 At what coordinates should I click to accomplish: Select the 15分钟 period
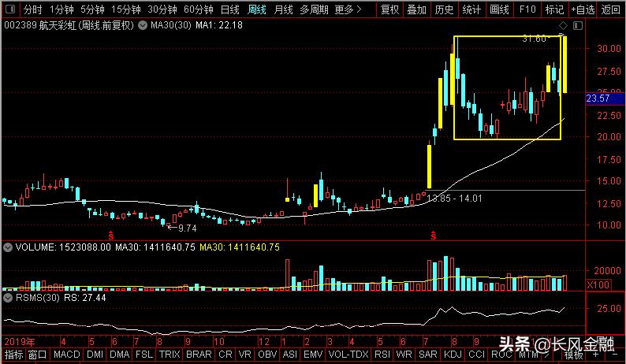pos(126,9)
